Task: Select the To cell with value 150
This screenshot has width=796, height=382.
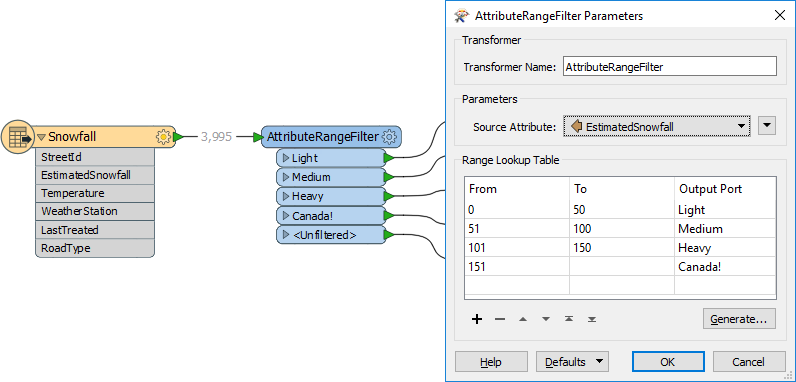Action: [622, 248]
